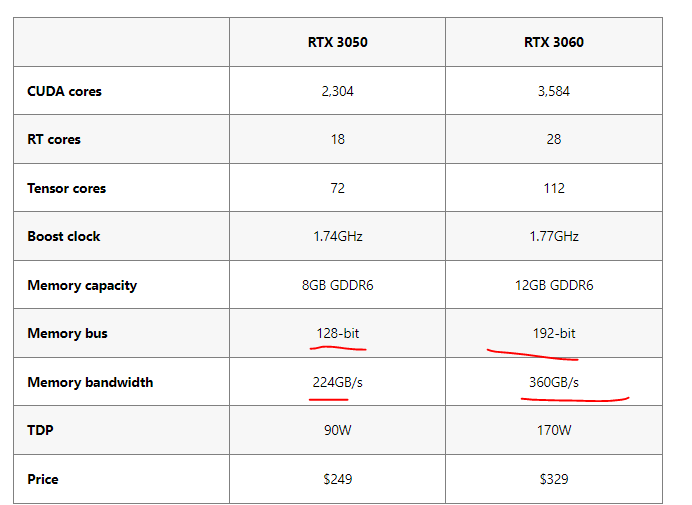Click the RTX 3060 column header

(x=554, y=42)
